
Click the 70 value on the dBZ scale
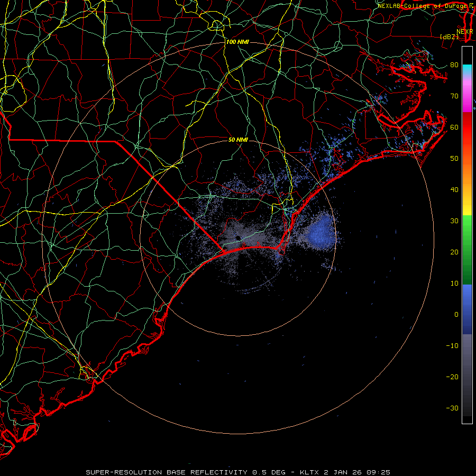[454, 96]
